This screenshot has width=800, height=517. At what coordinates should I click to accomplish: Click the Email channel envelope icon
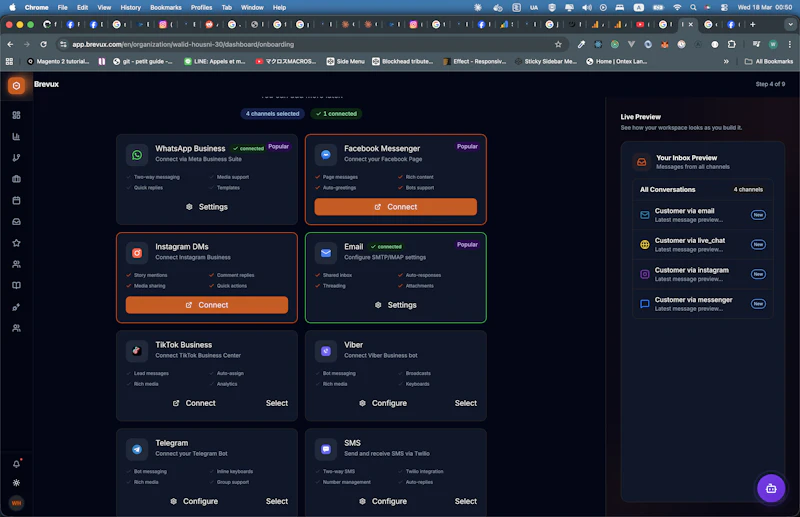tap(326, 253)
